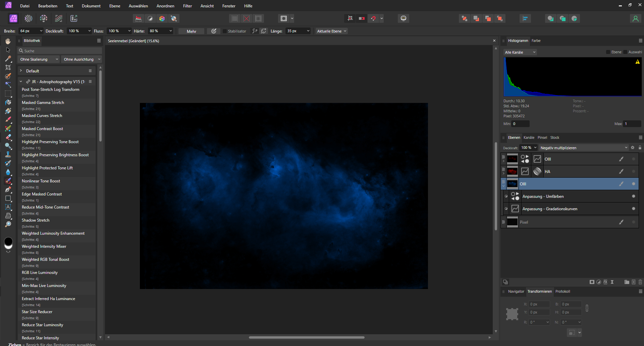Open the Ohne Ausrichtung dropdown
The width and height of the screenshot is (644, 346).
pyautogui.click(x=82, y=59)
